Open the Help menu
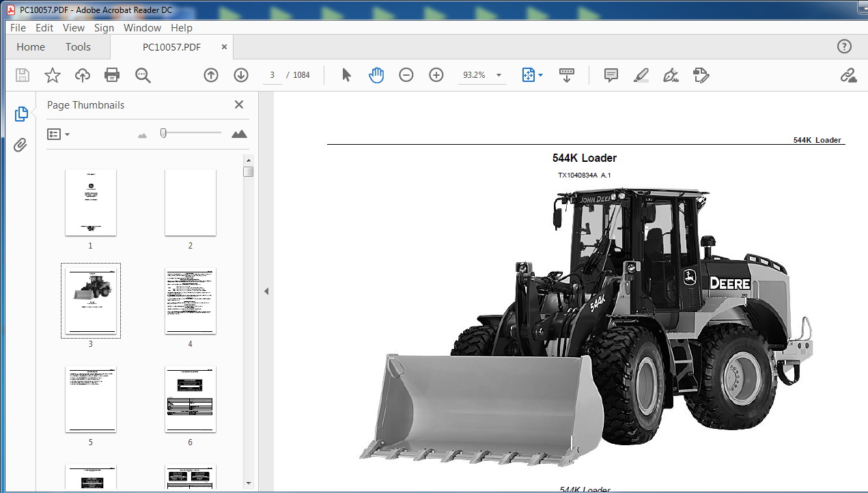This screenshot has height=493, width=868. coord(182,28)
